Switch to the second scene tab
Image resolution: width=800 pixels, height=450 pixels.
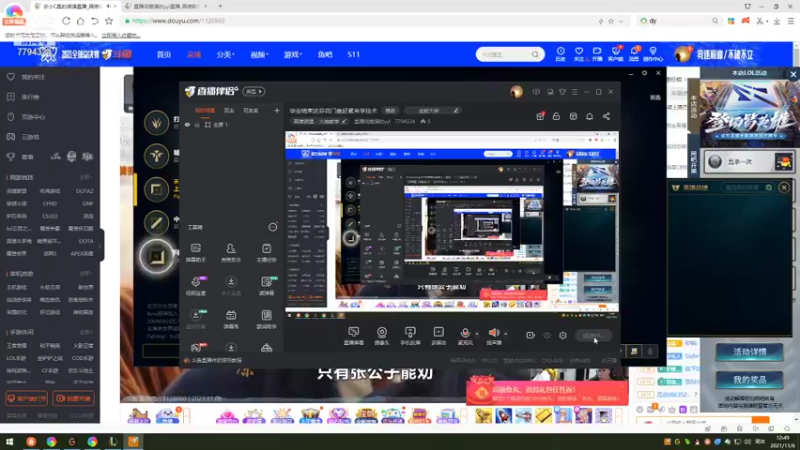click(229, 110)
